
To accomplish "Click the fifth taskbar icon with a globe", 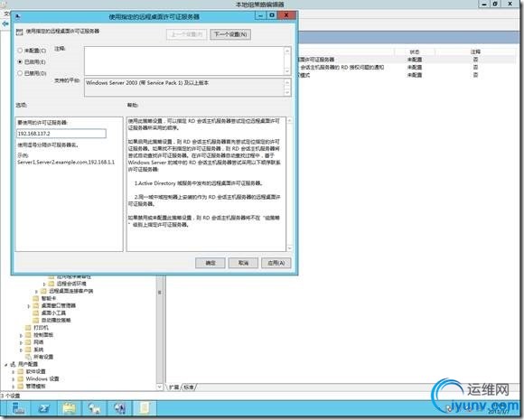I will click(x=119, y=408).
